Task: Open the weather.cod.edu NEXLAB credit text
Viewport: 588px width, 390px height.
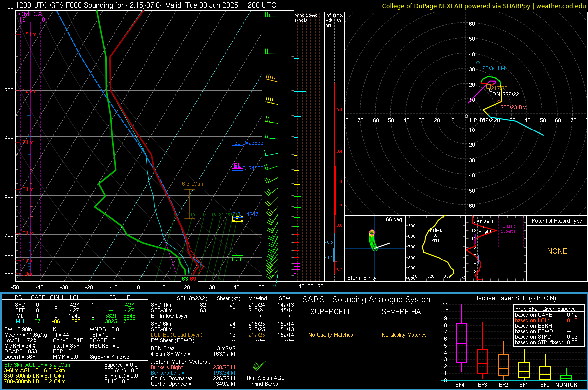Action: (483, 6)
